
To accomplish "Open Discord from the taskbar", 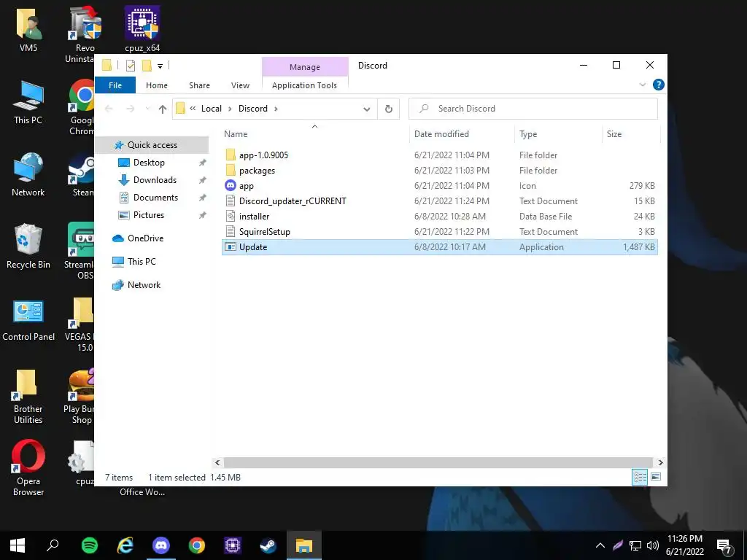I will coord(161,545).
